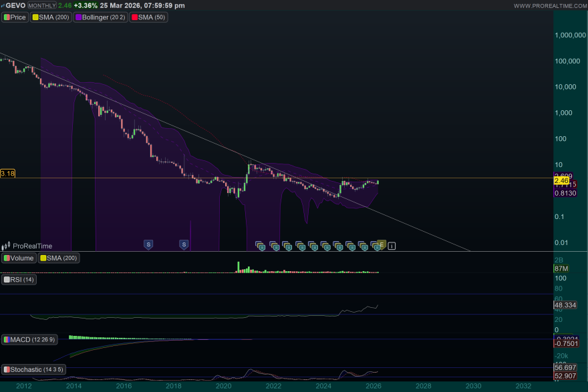Click the 3.18 horizontal line price label

[7, 174]
